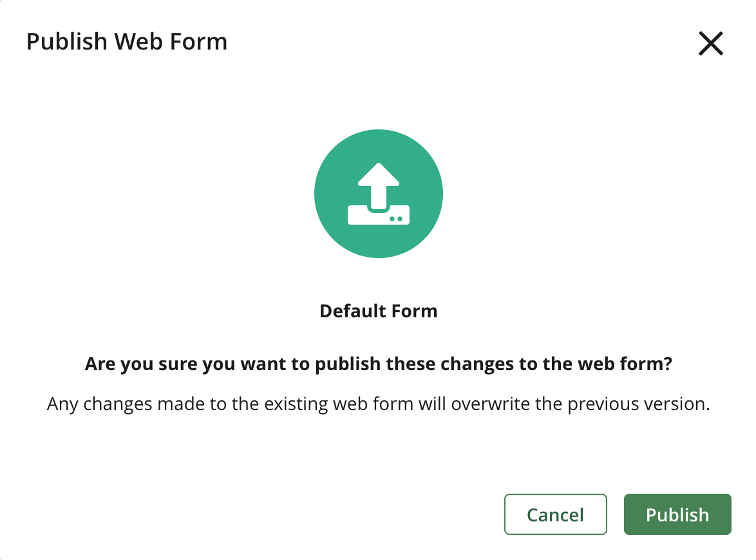This screenshot has width=756, height=560.
Task: Click the Publish Web Form title
Action: [x=126, y=41]
